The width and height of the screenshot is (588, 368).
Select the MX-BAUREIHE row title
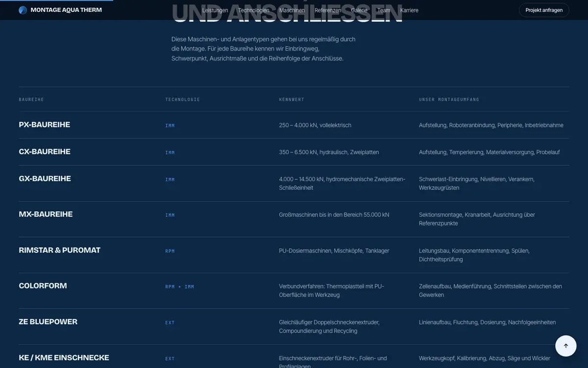point(46,214)
